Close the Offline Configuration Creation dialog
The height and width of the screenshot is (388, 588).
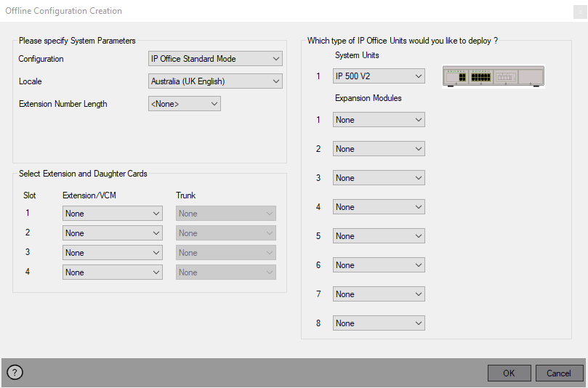(580, 12)
